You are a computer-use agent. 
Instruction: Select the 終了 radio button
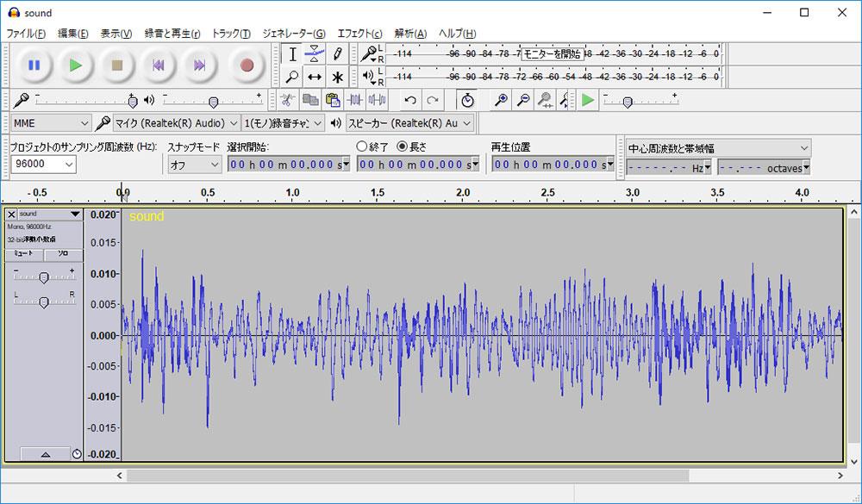pos(362,146)
